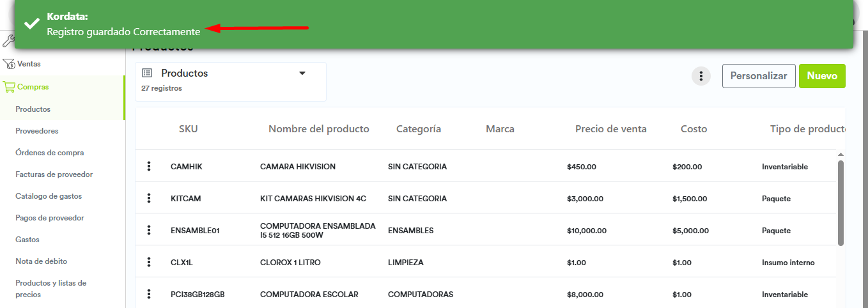Image resolution: width=868 pixels, height=308 pixels.
Task: Open row menu for PCI38GB128GB product
Action: point(149,294)
